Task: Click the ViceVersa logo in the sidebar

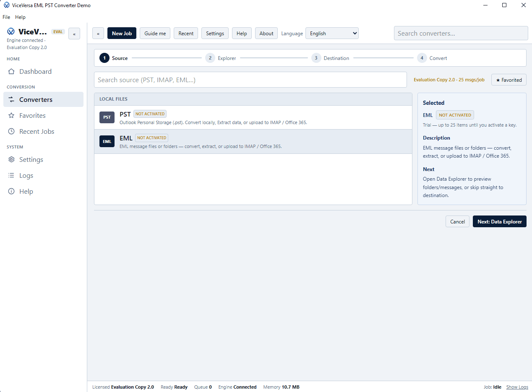Action: pos(11,31)
